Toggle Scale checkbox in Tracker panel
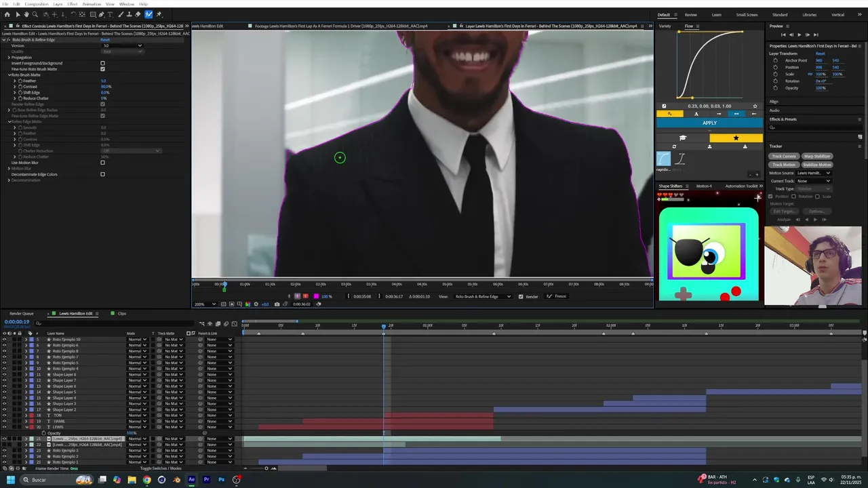Screen dimensions: 868x488 coord(817,197)
